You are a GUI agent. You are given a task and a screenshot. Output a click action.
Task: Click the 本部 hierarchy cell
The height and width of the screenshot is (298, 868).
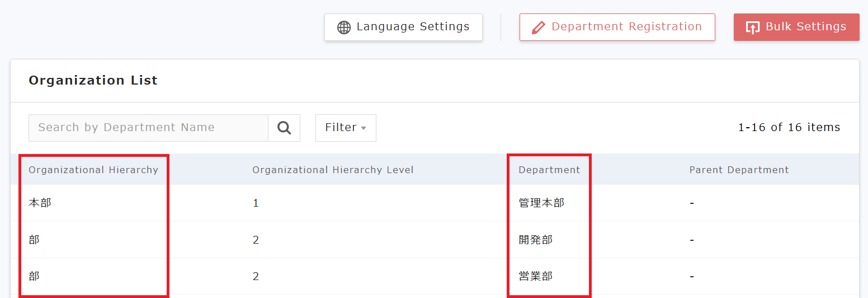pyautogui.click(x=40, y=203)
